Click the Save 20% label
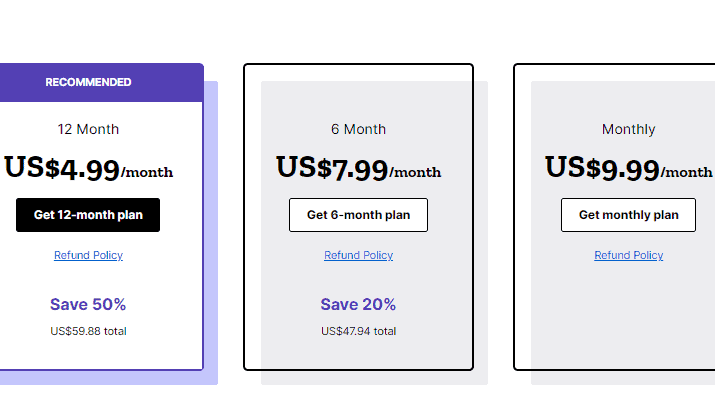Screen dimensions: 715x420 [358, 304]
